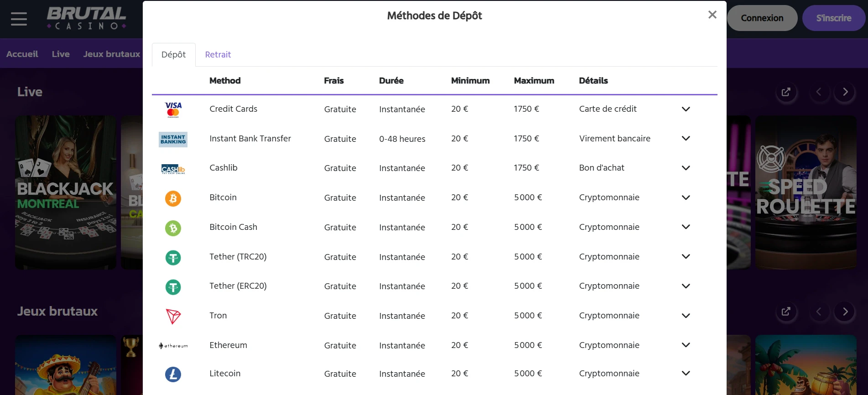Click the Connexion button
Viewport: 868px width, 395px height.
pyautogui.click(x=762, y=18)
